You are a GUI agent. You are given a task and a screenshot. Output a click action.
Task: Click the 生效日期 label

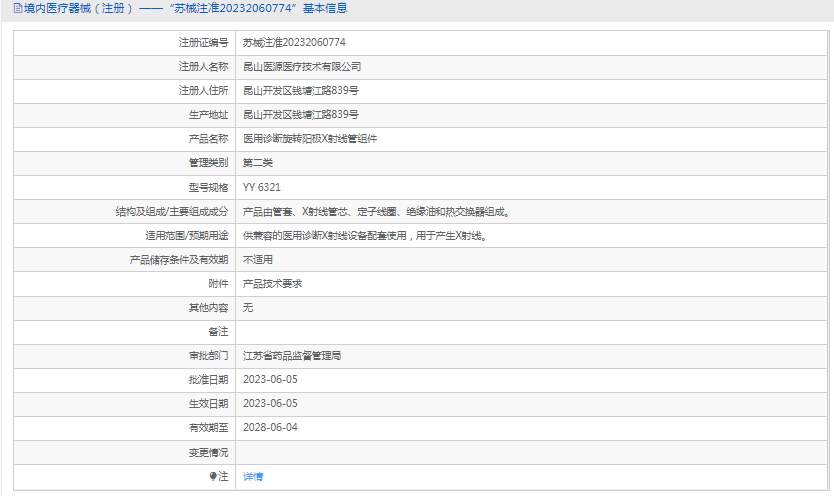pyautogui.click(x=208, y=403)
